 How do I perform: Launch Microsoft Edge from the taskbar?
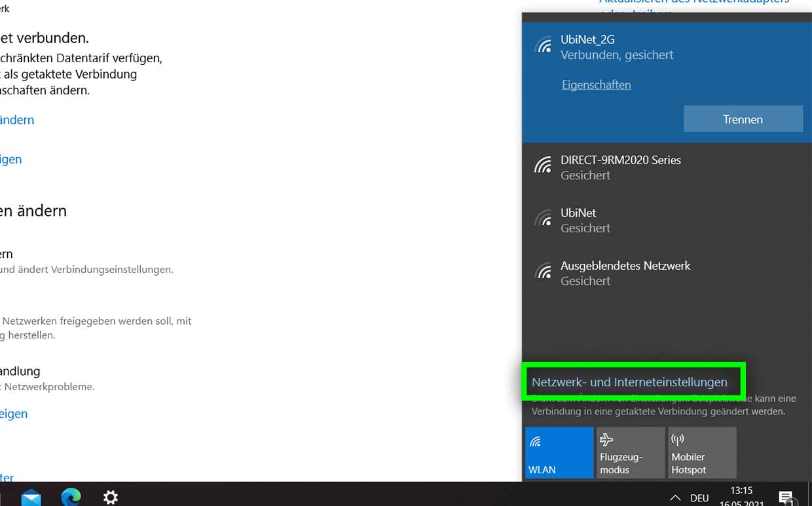coord(71,497)
